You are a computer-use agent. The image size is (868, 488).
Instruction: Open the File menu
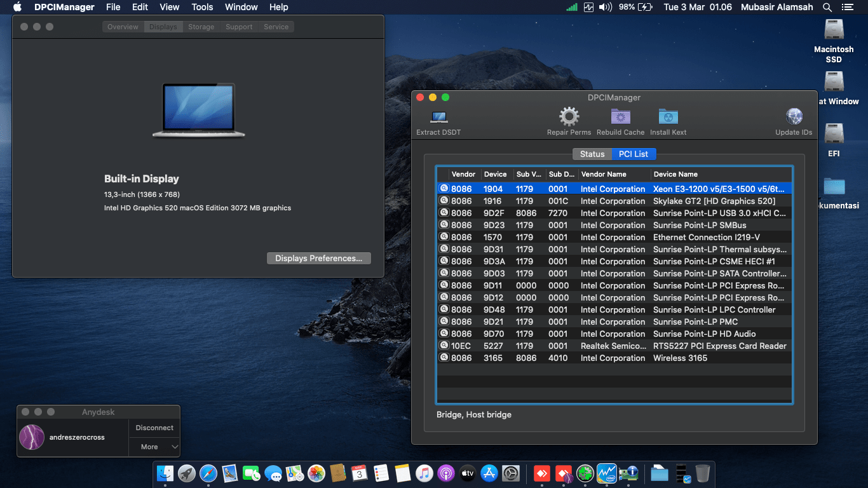113,7
